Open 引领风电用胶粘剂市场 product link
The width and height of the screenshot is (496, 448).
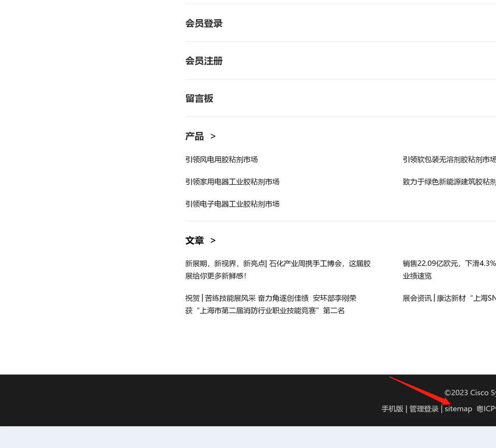point(222,159)
